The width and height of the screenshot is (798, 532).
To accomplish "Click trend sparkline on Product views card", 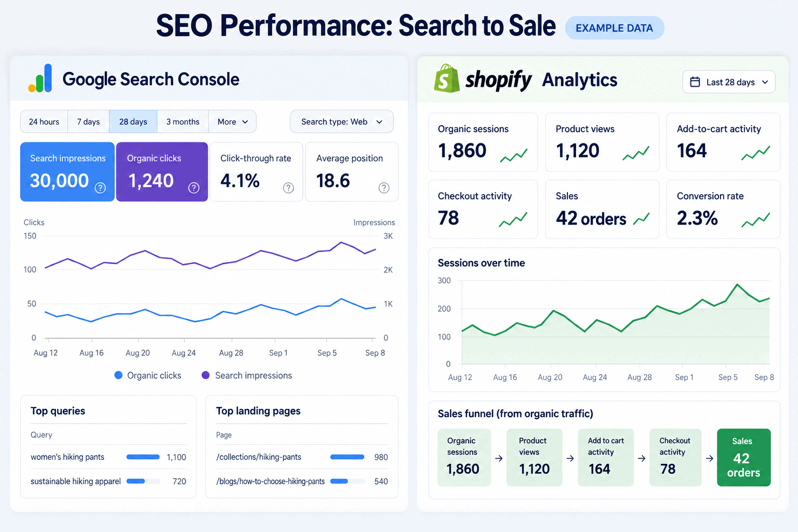I will pos(636,153).
